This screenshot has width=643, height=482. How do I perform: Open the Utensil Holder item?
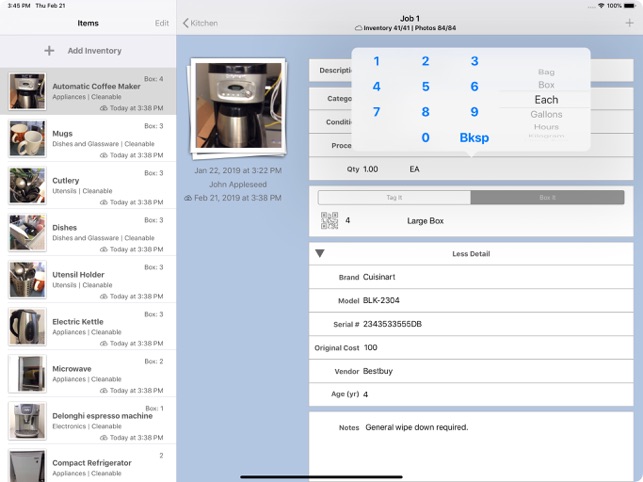click(x=88, y=280)
